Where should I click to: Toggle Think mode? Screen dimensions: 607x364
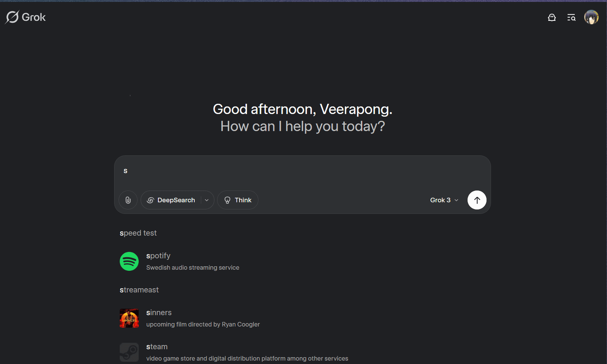point(238,200)
